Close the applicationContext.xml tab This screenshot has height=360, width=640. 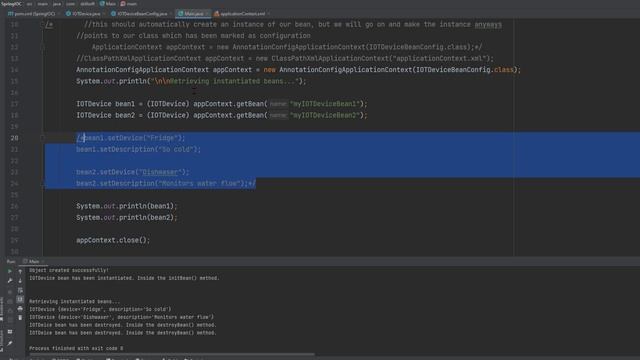pos(269,14)
